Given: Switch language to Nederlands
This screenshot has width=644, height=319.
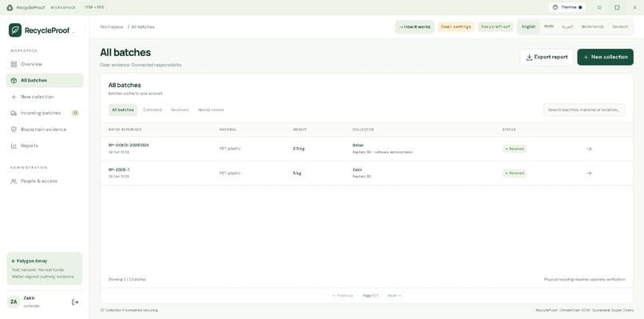Looking at the screenshot, I should pyautogui.click(x=592, y=26).
